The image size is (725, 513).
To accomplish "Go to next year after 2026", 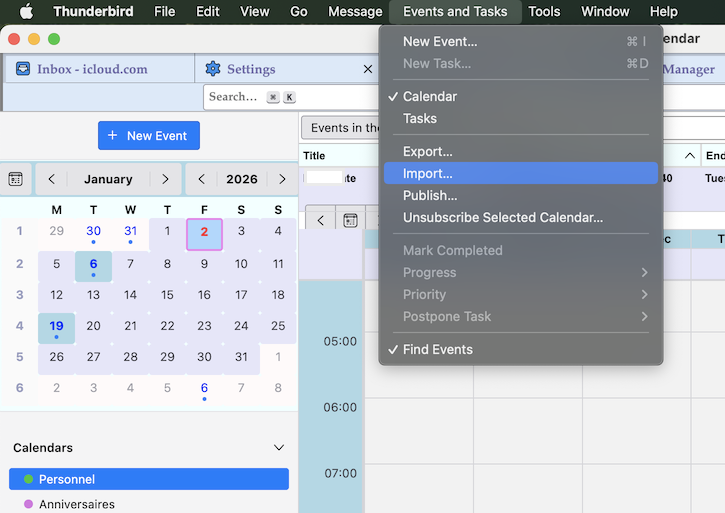I will pyautogui.click(x=282, y=179).
